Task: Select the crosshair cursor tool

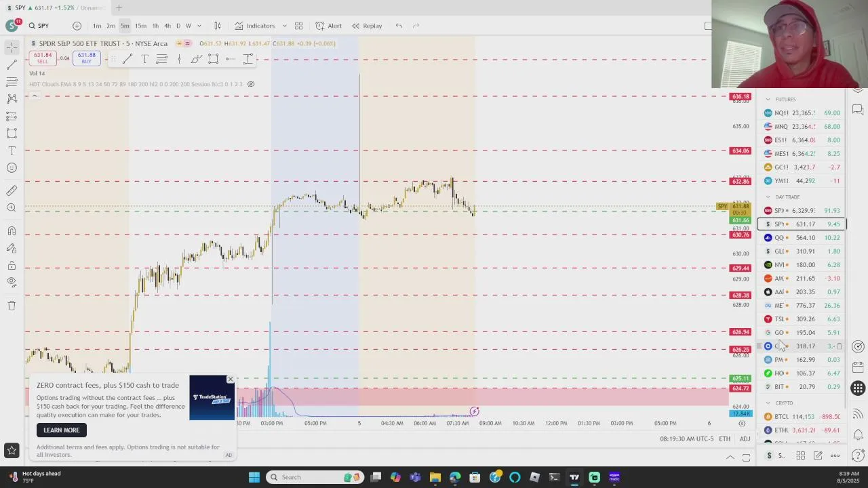Action: (12, 47)
